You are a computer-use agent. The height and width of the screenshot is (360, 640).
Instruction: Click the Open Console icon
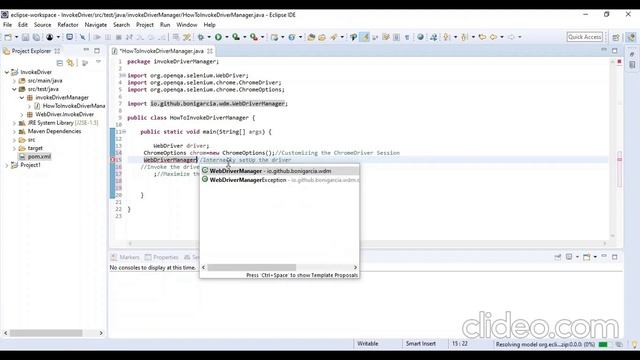click(x=587, y=257)
